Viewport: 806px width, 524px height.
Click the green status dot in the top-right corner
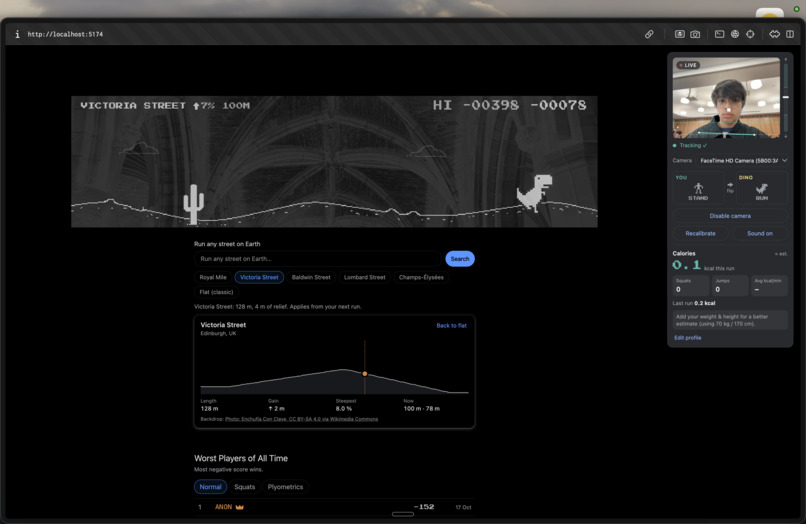(x=796, y=9)
